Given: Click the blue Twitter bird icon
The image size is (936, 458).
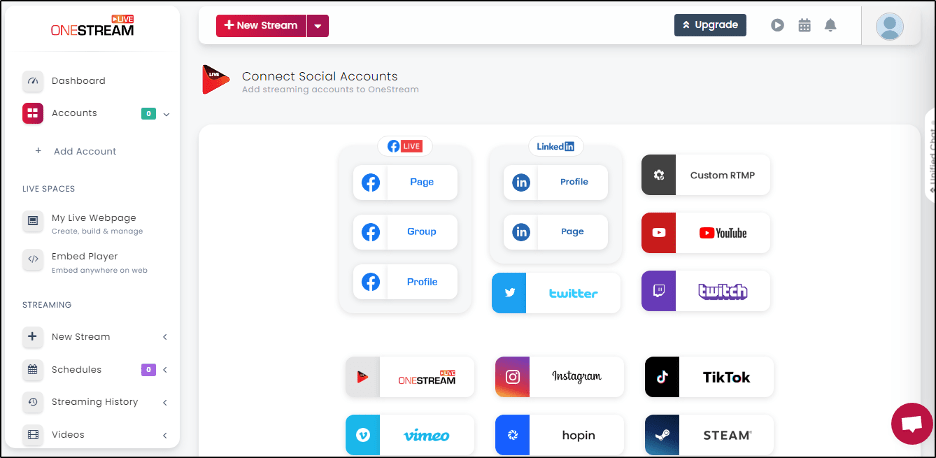Looking at the screenshot, I should coord(509,293).
